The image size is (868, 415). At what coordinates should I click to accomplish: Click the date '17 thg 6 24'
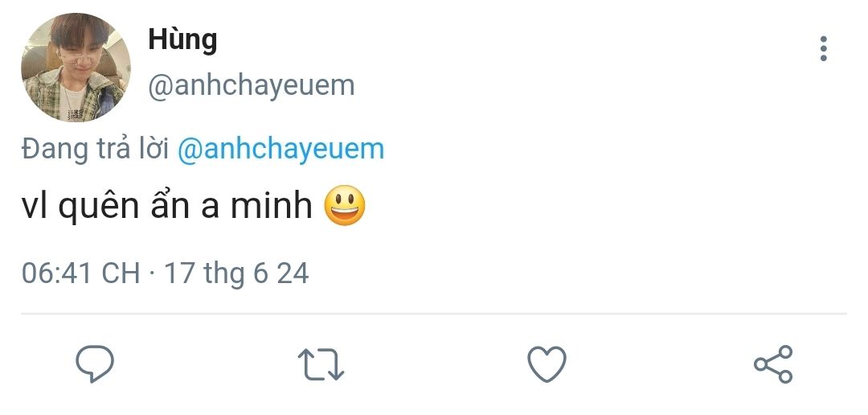point(236,273)
